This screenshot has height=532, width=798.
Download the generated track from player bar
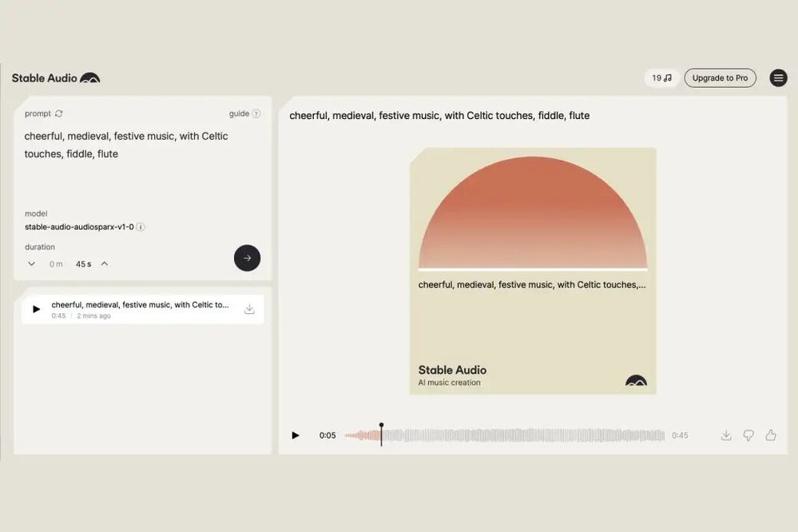(726, 435)
